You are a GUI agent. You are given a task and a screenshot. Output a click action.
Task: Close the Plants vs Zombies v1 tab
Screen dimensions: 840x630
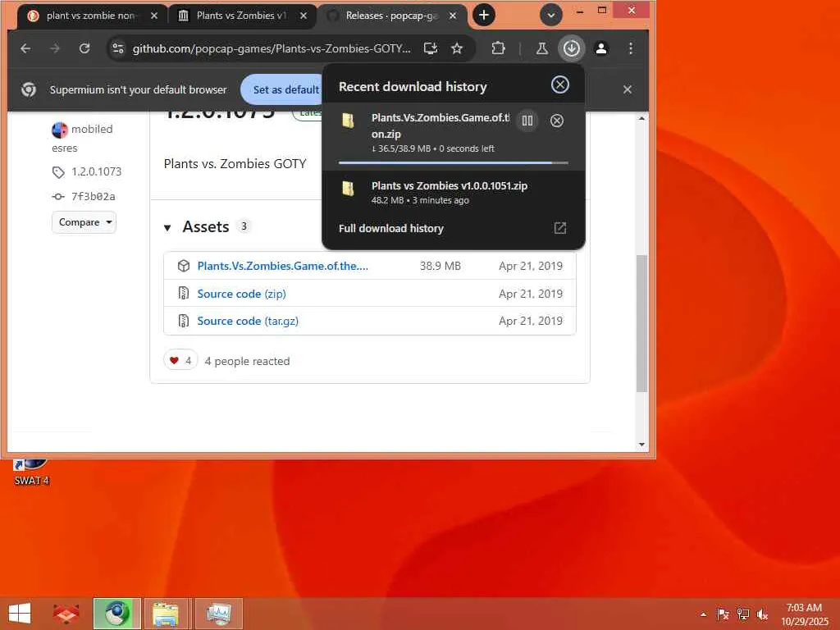click(x=304, y=16)
